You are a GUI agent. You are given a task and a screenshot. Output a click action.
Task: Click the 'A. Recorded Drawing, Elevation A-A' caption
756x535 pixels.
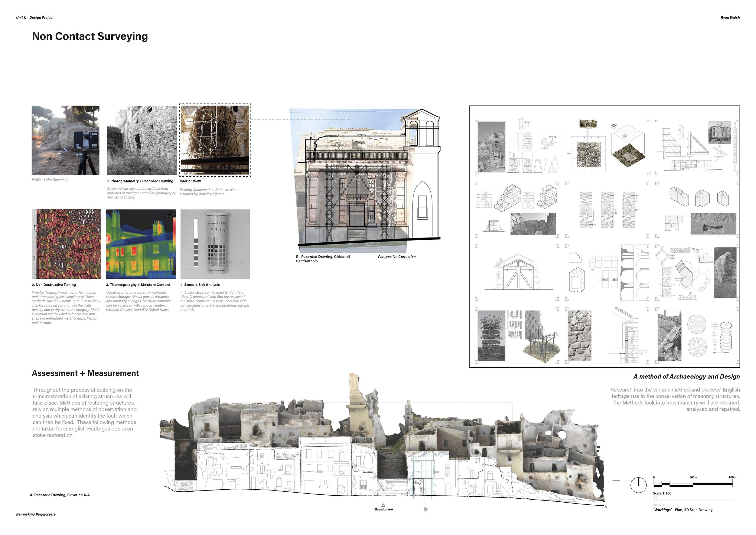tap(60, 495)
